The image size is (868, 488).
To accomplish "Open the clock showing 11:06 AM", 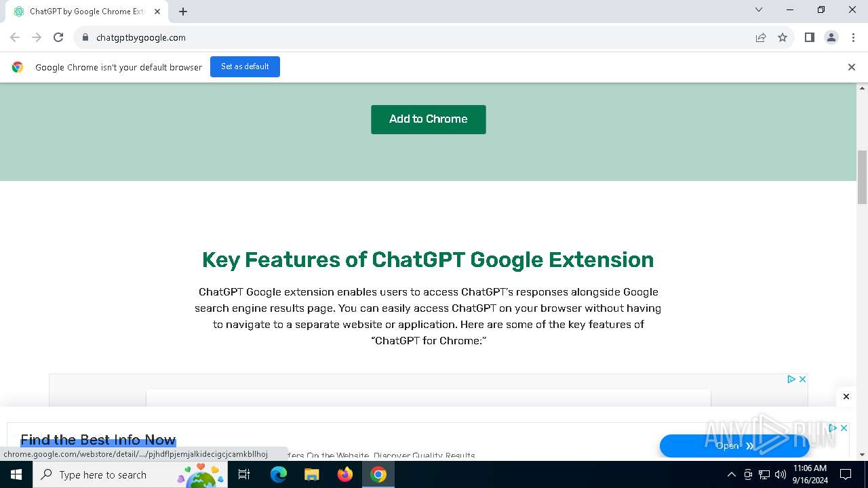I will click(x=810, y=474).
